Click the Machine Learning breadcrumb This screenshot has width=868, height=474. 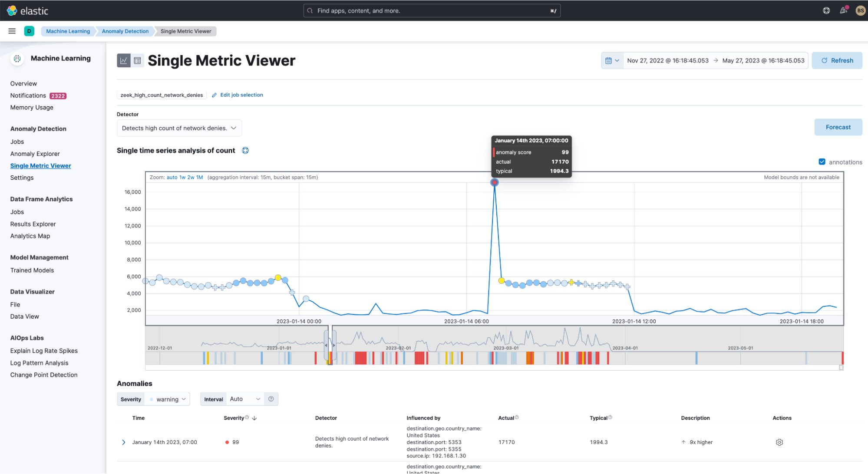click(x=68, y=31)
